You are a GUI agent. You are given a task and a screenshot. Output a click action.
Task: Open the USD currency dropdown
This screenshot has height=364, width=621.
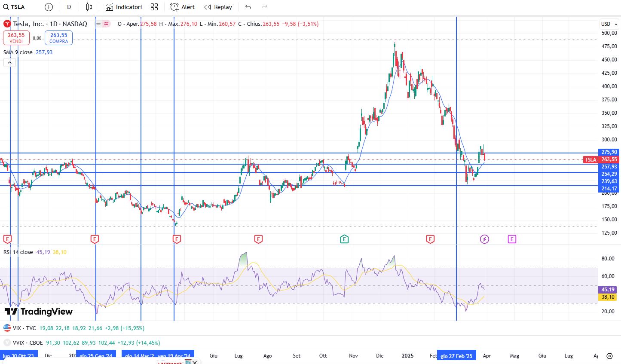(609, 24)
